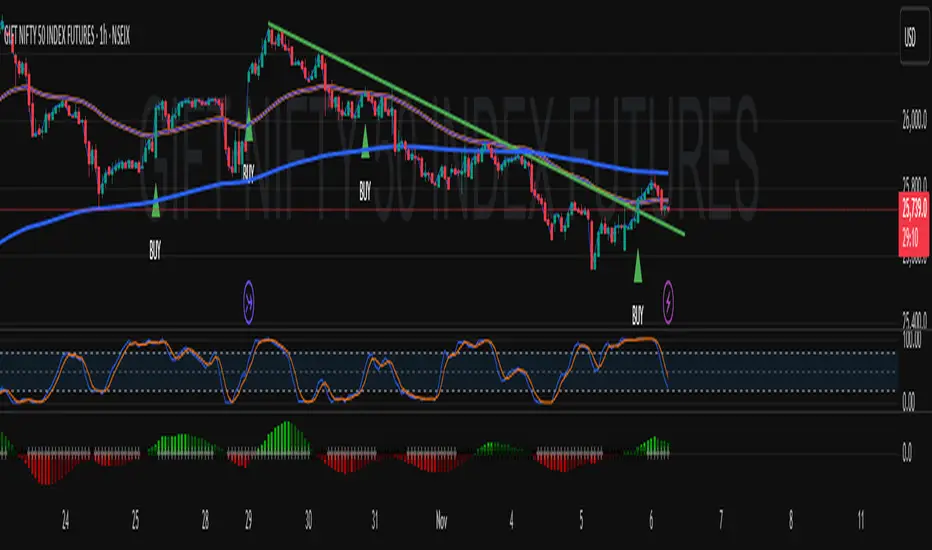Select the BUY signal label above date 29
932x550 pixels.
click(248, 173)
